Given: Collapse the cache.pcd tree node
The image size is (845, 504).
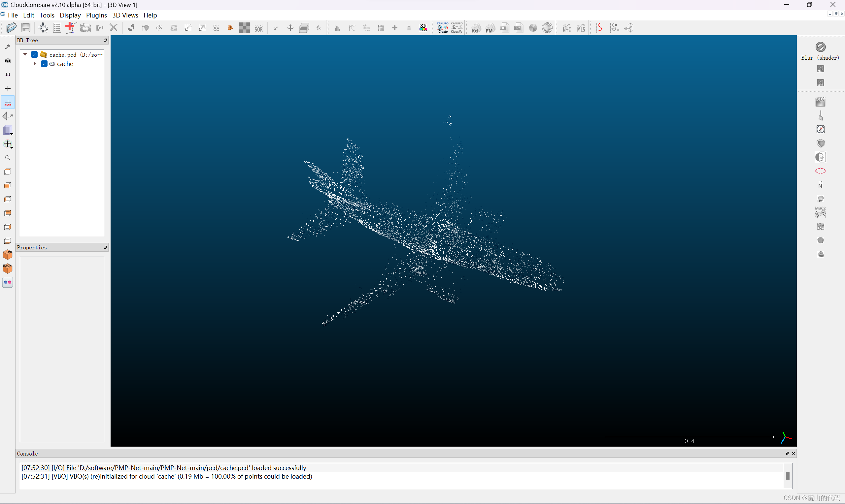Looking at the screenshot, I should [25, 54].
